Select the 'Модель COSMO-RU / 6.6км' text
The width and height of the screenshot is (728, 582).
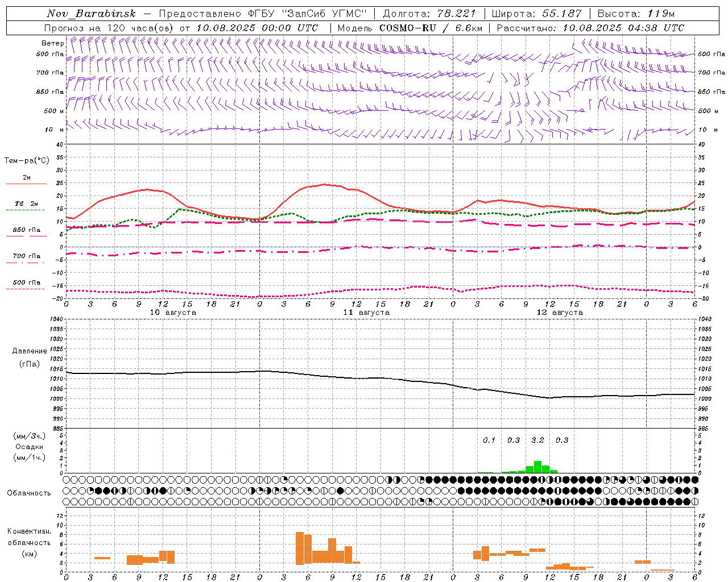coord(410,28)
